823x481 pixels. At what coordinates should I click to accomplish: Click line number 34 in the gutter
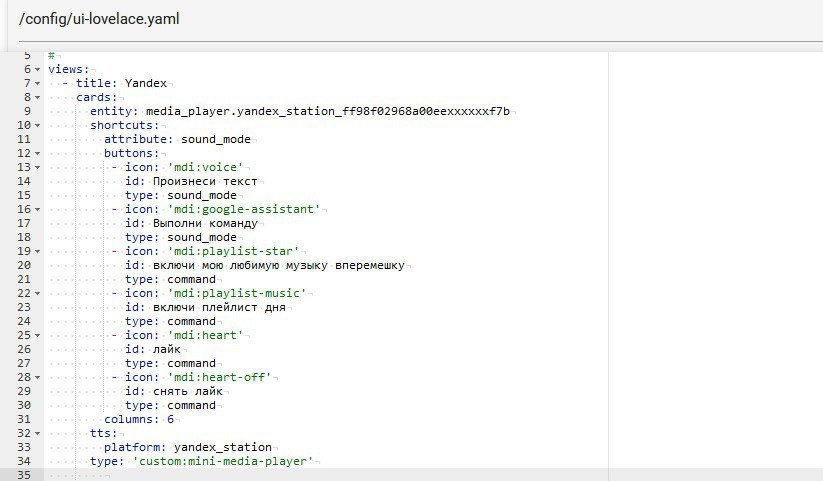click(24, 461)
